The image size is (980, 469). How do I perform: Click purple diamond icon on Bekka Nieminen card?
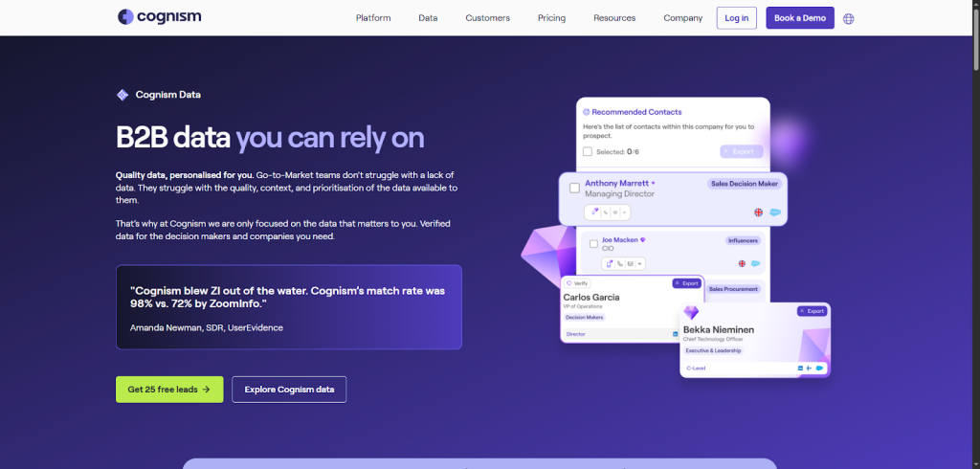(x=691, y=313)
